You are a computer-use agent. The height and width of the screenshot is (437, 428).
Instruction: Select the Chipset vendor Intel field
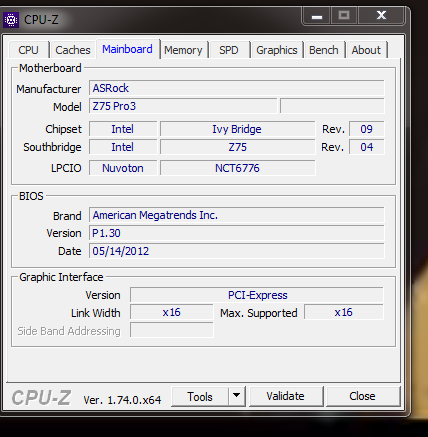[x=123, y=129]
